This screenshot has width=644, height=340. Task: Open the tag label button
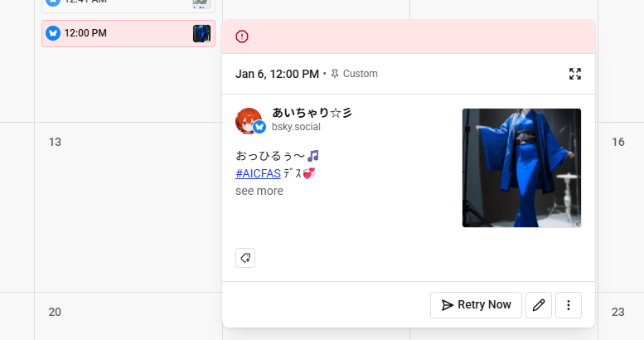(245, 258)
